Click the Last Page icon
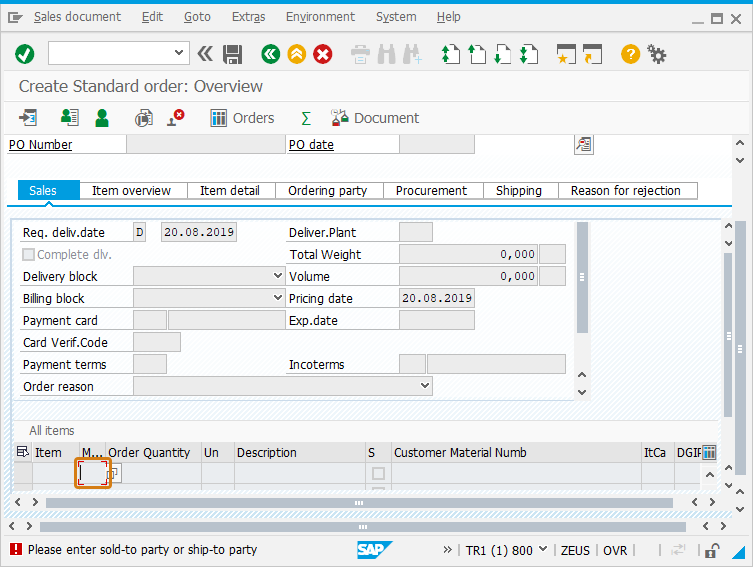 [x=529, y=54]
